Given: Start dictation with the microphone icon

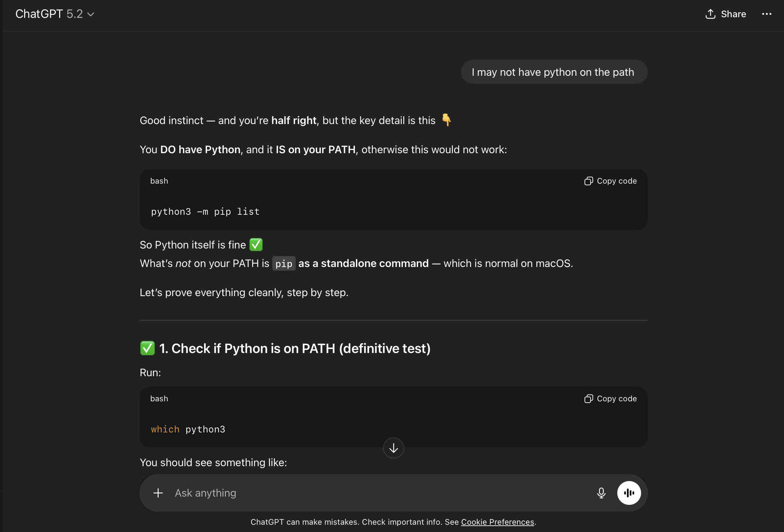Looking at the screenshot, I should pyautogui.click(x=601, y=493).
